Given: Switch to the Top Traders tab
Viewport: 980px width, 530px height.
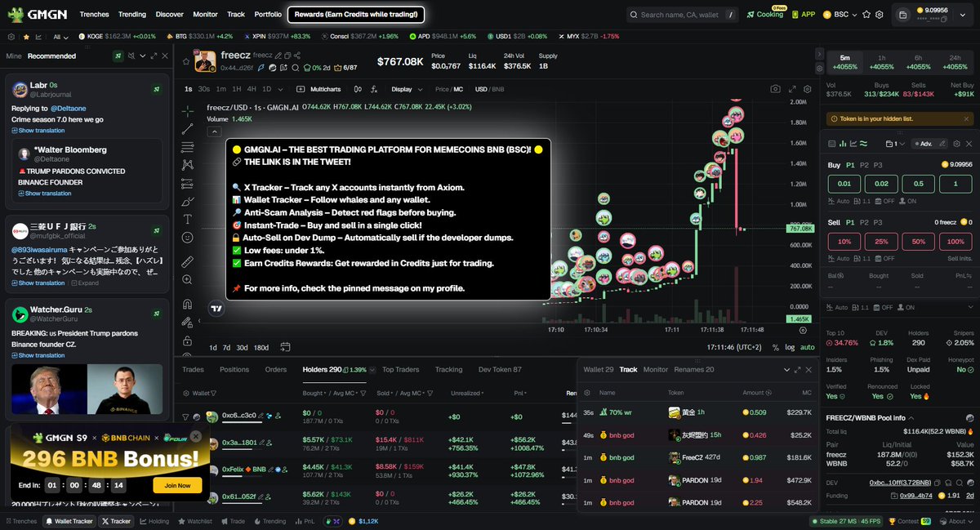Looking at the screenshot, I should pos(400,369).
